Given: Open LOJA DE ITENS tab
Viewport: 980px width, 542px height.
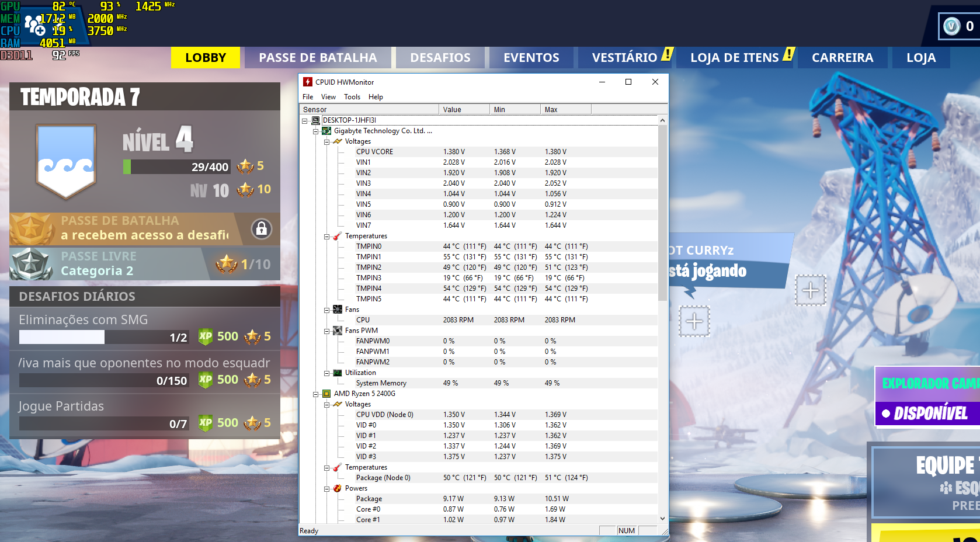Looking at the screenshot, I should (x=735, y=58).
